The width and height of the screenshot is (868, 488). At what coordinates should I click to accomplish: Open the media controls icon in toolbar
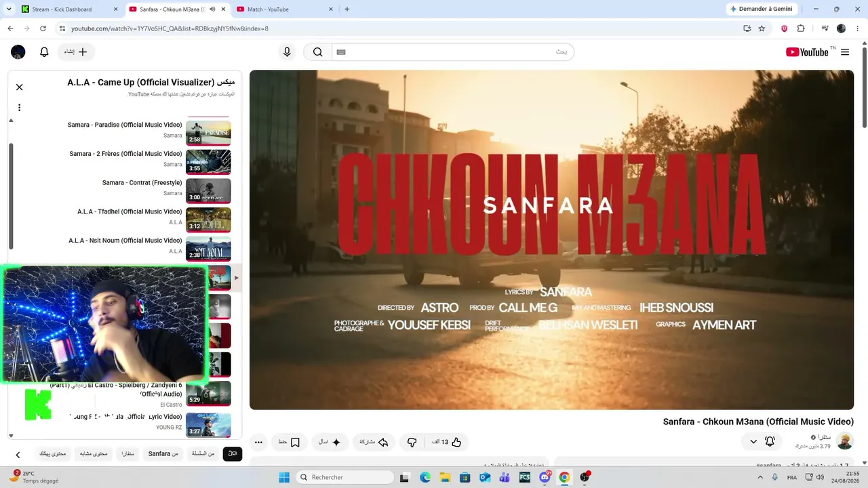(x=825, y=28)
